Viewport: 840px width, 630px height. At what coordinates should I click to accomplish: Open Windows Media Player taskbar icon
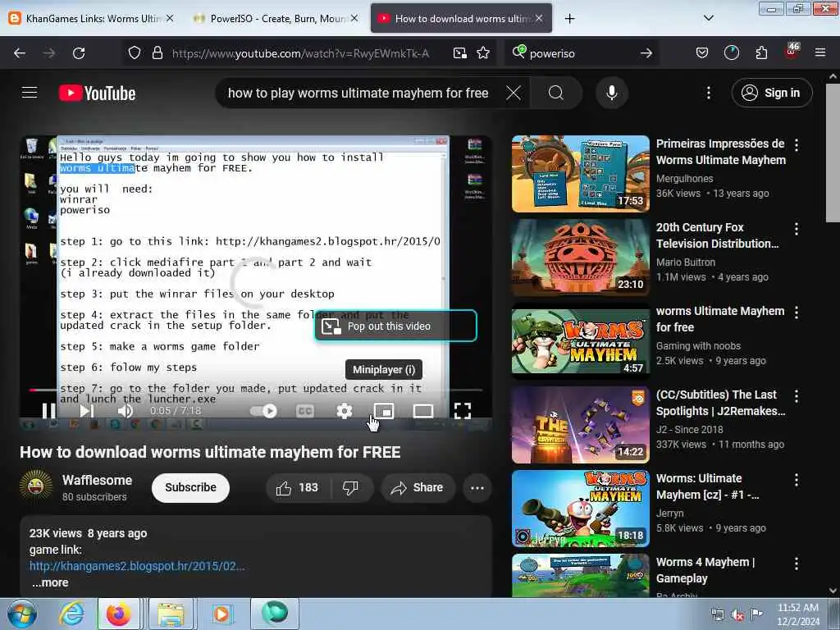[221, 614]
